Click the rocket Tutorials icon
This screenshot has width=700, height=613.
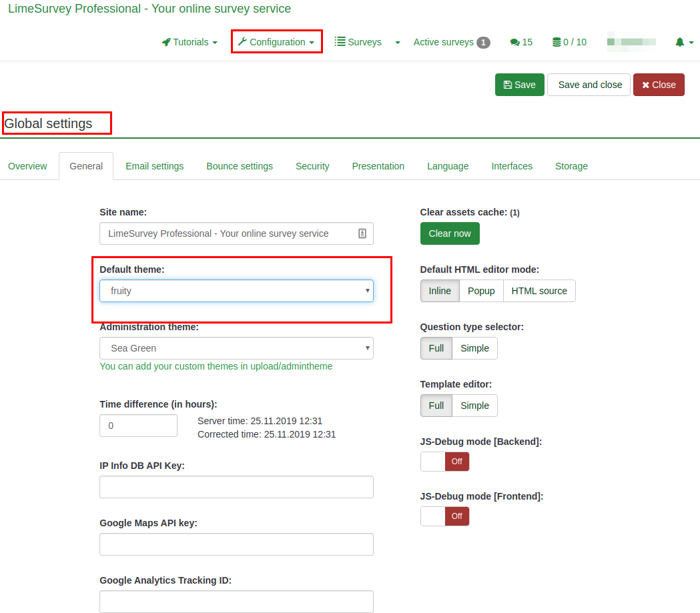coord(166,42)
